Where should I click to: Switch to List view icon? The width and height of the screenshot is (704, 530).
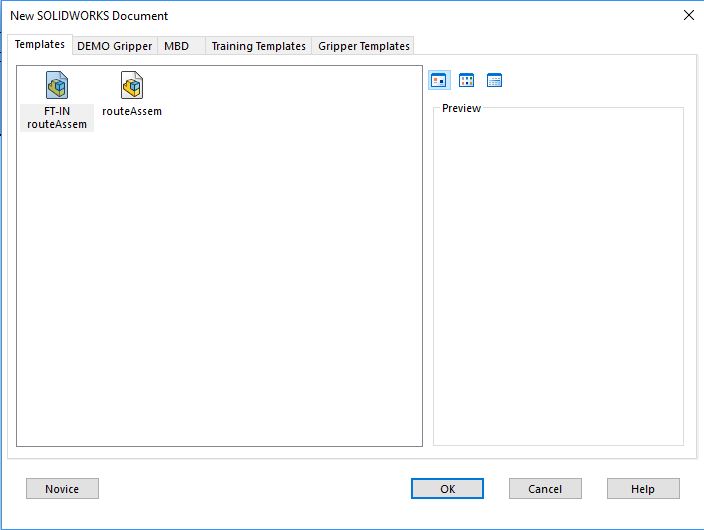pos(466,80)
